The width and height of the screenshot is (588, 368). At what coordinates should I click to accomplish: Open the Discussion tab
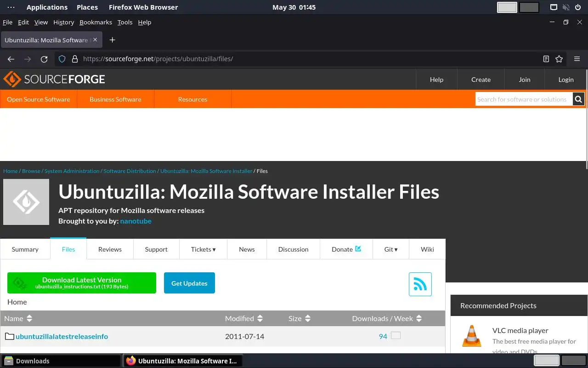coord(293,249)
